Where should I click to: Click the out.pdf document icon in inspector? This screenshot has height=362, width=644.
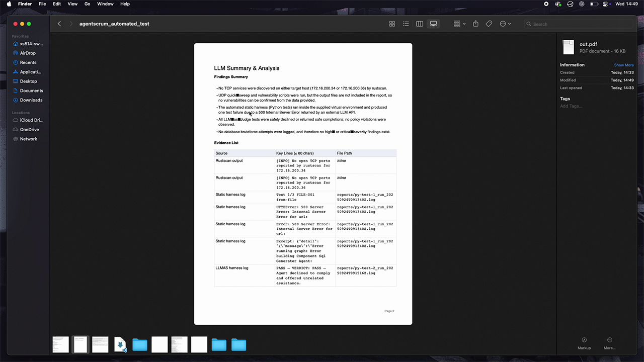(x=568, y=47)
